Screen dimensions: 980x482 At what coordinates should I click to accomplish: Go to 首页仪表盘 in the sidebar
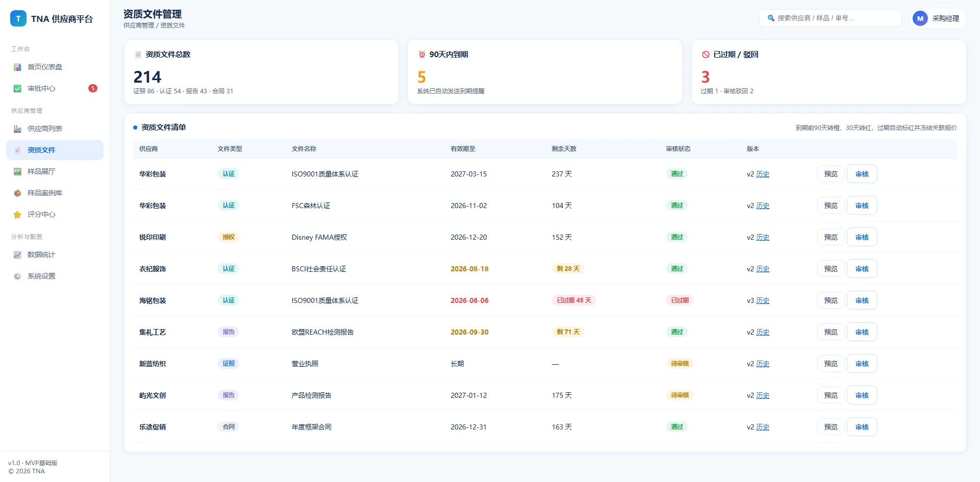coord(55,67)
